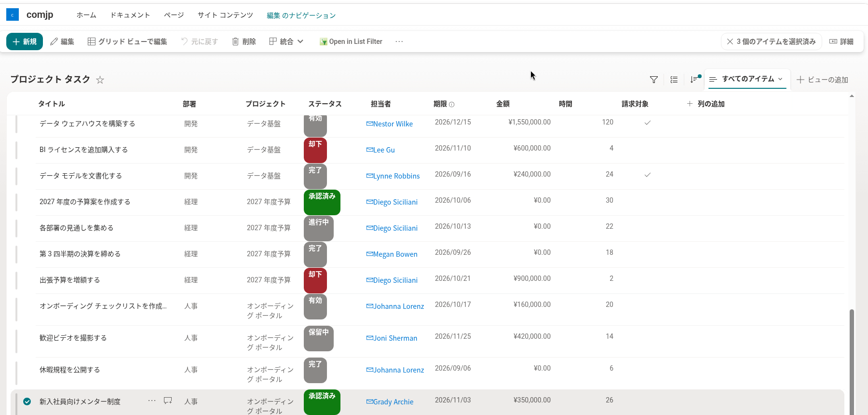Click green 承認済み pill in 2027 年度の予算案 row

click(x=322, y=202)
